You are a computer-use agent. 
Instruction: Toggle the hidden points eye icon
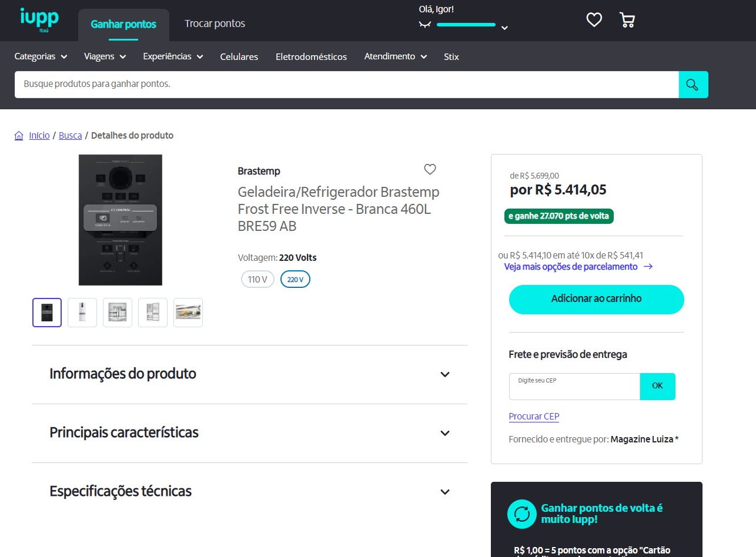425,25
